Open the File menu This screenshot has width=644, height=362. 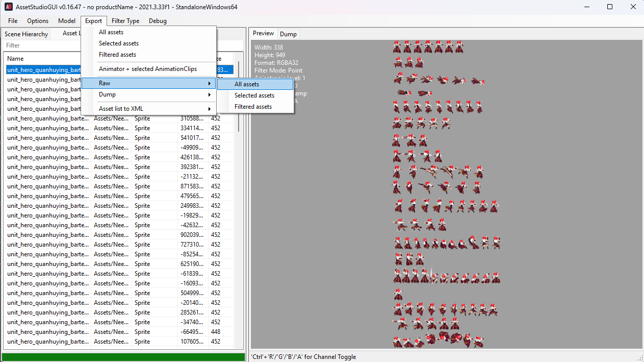[12, 21]
